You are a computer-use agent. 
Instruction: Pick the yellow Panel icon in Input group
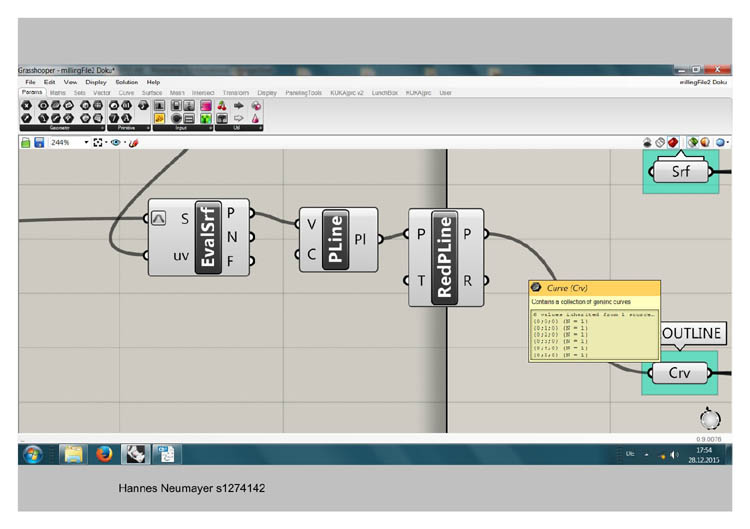click(x=159, y=118)
